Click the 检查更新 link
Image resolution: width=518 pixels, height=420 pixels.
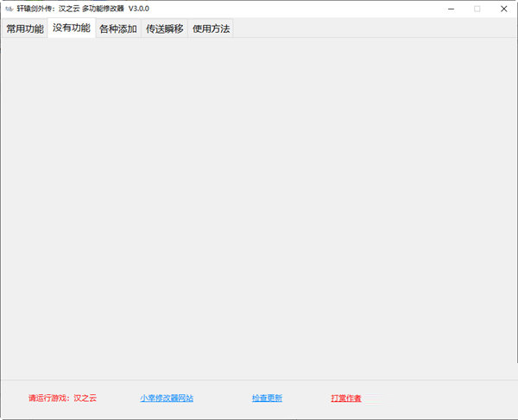(267, 398)
